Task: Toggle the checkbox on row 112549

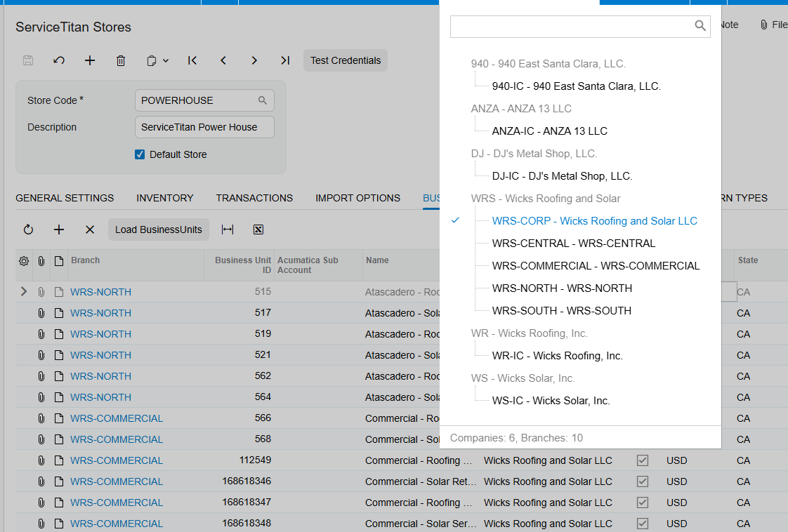Action: (642, 460)
